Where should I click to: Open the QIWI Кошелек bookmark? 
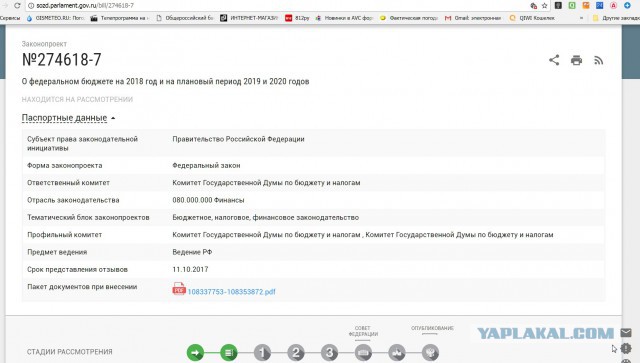[x=532, y=18]
